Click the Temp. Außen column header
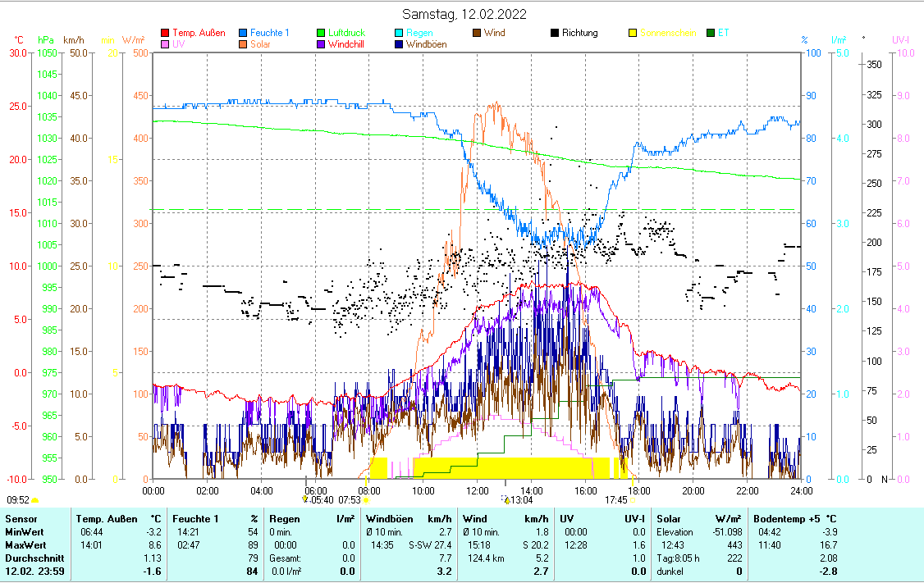The width and height of the screenshot is (924, 583). 119,519
